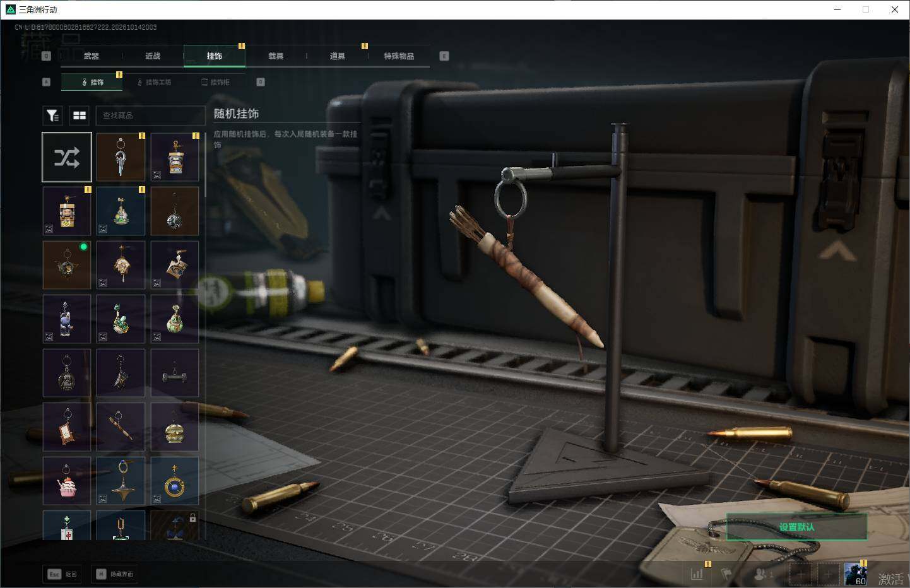
Task: Open the 挂饰柜 sub-tab
Action: (215, 82)
